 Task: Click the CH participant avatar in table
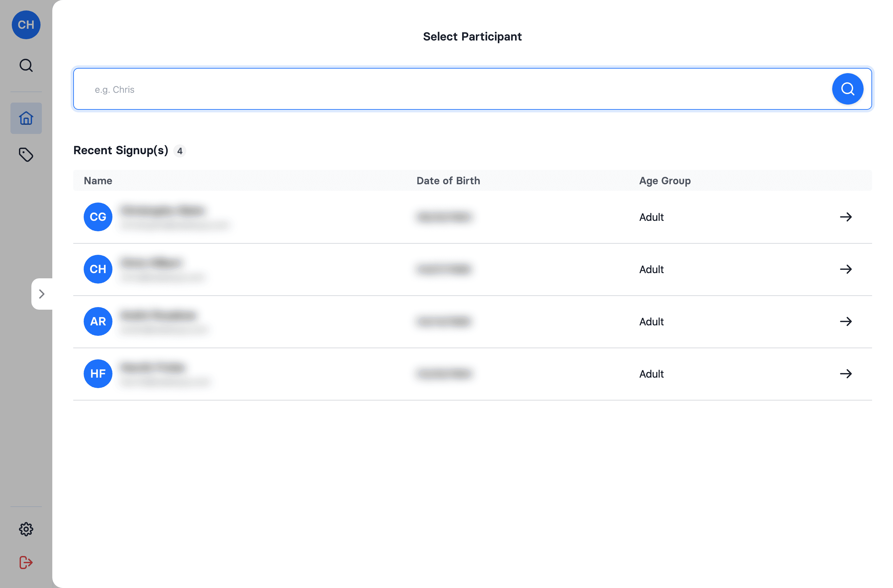(98, 269)
